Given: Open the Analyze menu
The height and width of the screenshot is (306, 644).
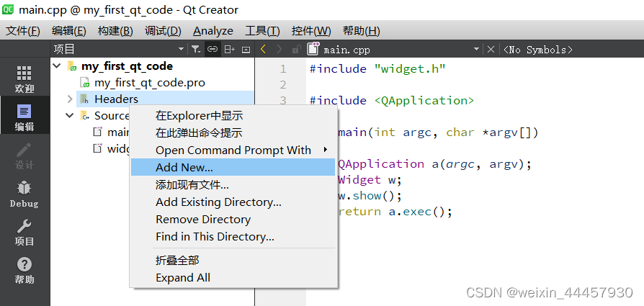Looking at the screenshot, I should click(x=213, y=31).
